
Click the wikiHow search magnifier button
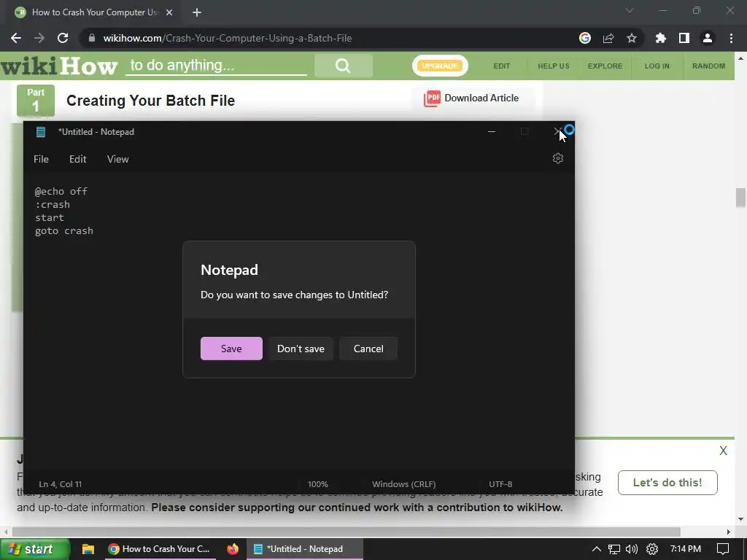click(x=343, y=66)
